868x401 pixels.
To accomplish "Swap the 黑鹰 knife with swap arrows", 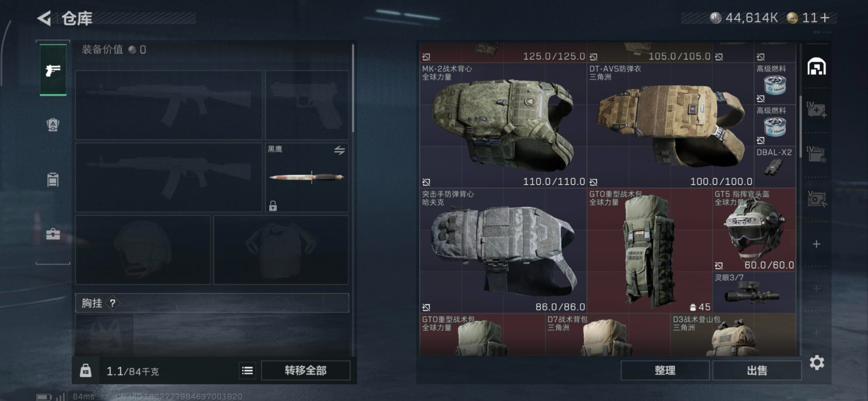I will coord(340,150).
